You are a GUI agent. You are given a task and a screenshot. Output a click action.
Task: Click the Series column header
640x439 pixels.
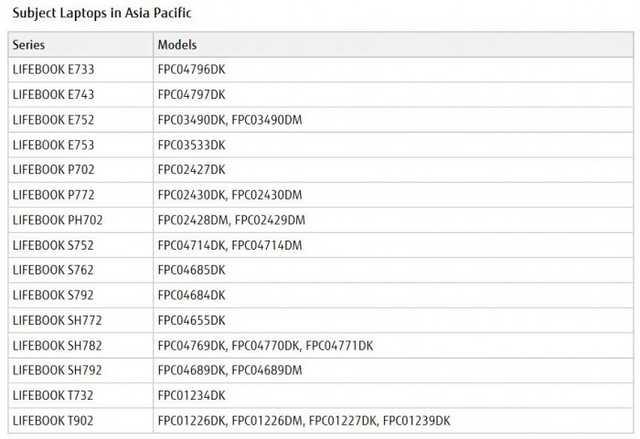29,45
